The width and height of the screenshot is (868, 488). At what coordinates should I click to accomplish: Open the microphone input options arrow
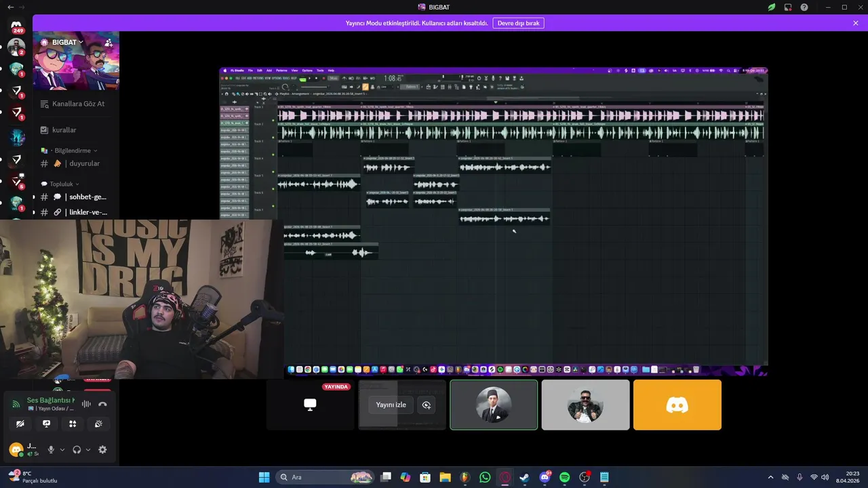coord(62,449)
